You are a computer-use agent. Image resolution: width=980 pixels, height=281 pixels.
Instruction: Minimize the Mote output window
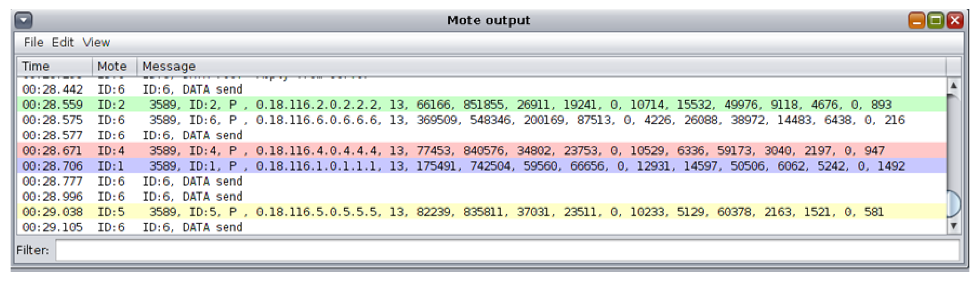coord(916,21)
